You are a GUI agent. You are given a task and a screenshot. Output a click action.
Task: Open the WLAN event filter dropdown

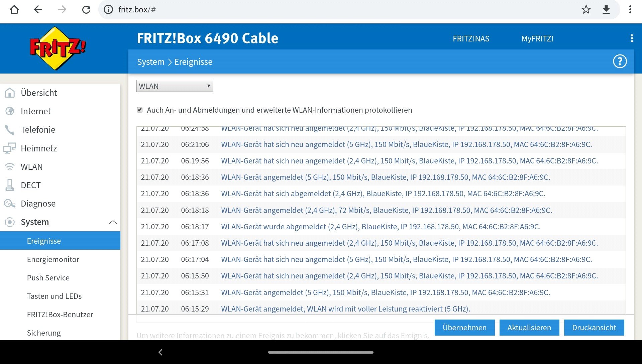click(x=175, y=86)
